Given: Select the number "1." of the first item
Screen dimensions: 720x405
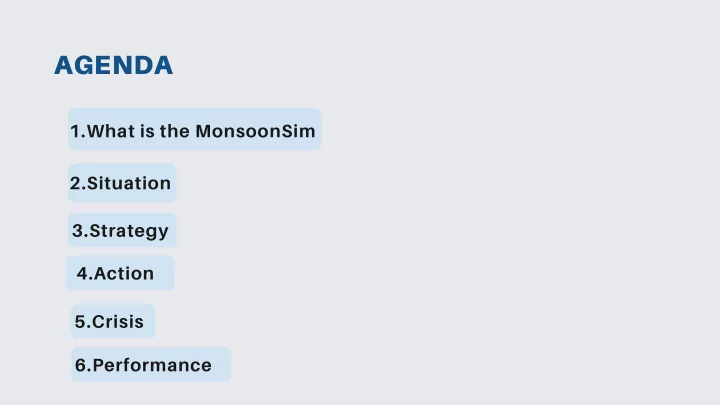Looking at the screenshot, I should click(x=78, y=131).
